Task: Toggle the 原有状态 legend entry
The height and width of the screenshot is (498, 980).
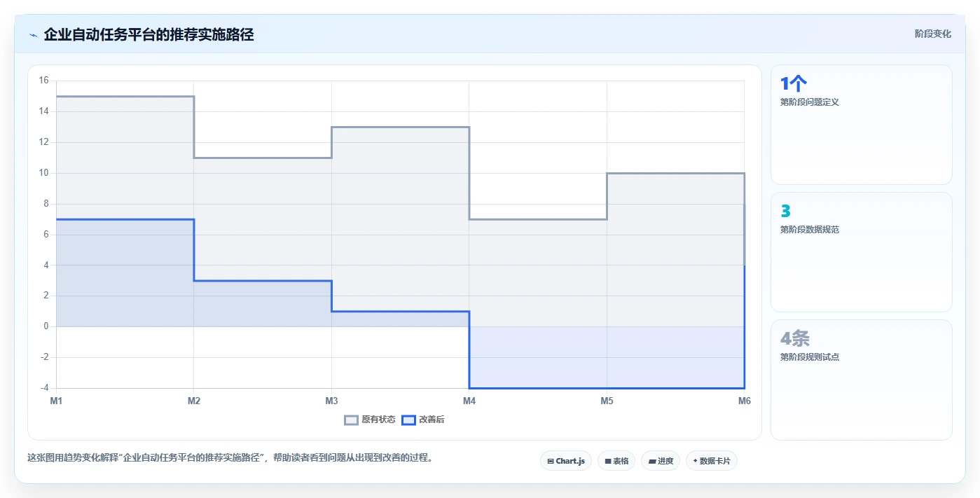Action: 370,420
